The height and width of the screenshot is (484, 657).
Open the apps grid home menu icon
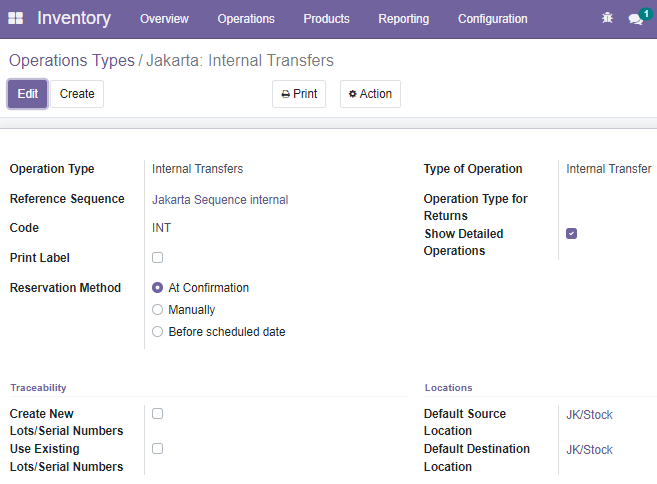pos(16,18)
